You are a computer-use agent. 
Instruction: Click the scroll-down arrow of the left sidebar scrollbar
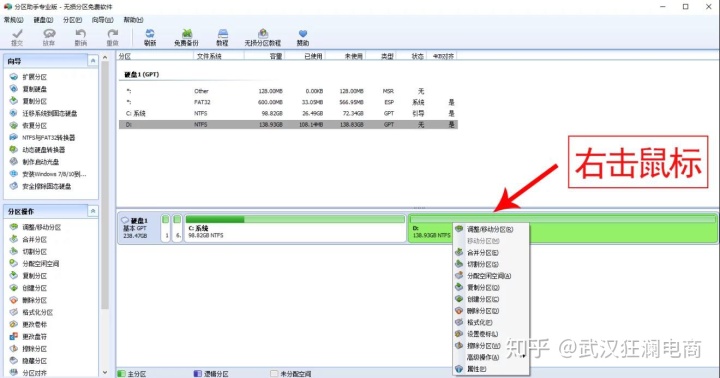tap(105, 372)
